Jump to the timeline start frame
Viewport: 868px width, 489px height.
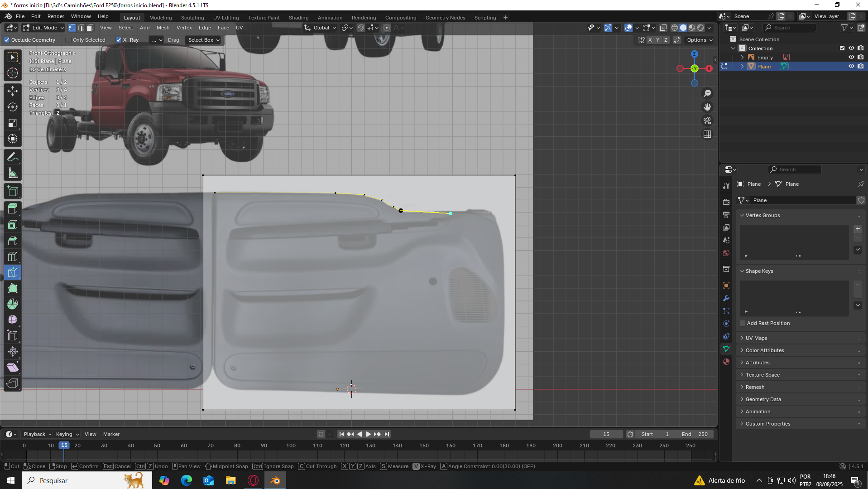tap(341, 434)
